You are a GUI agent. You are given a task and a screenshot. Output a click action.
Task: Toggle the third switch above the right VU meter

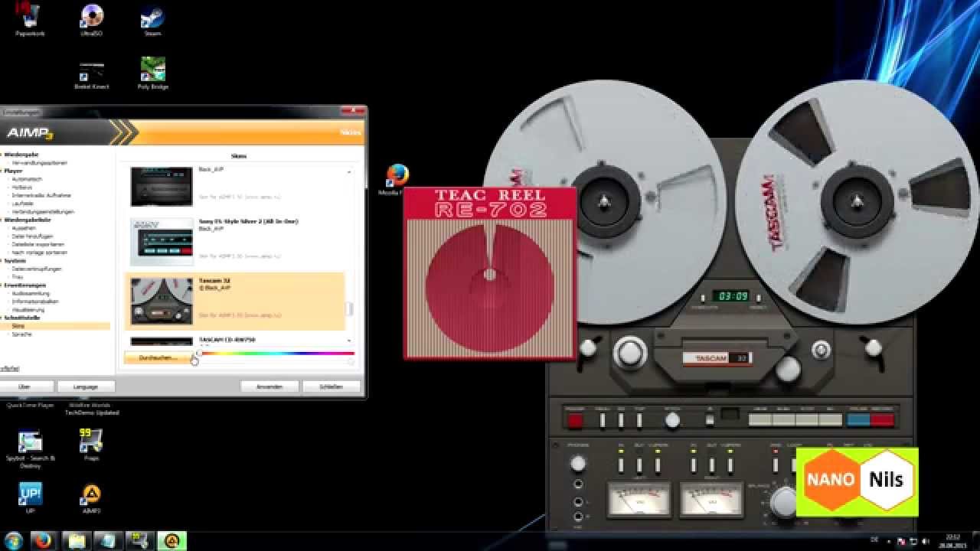tap(730, 465)
